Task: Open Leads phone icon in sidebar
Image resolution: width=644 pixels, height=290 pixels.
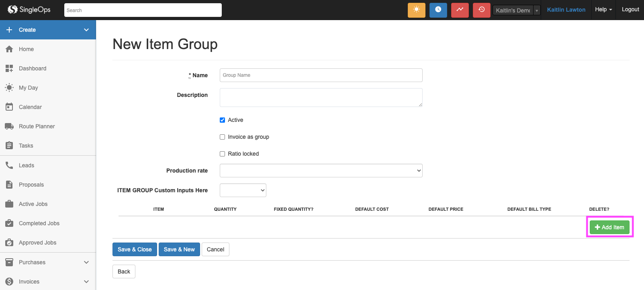Action: click(x=9, y=165)
